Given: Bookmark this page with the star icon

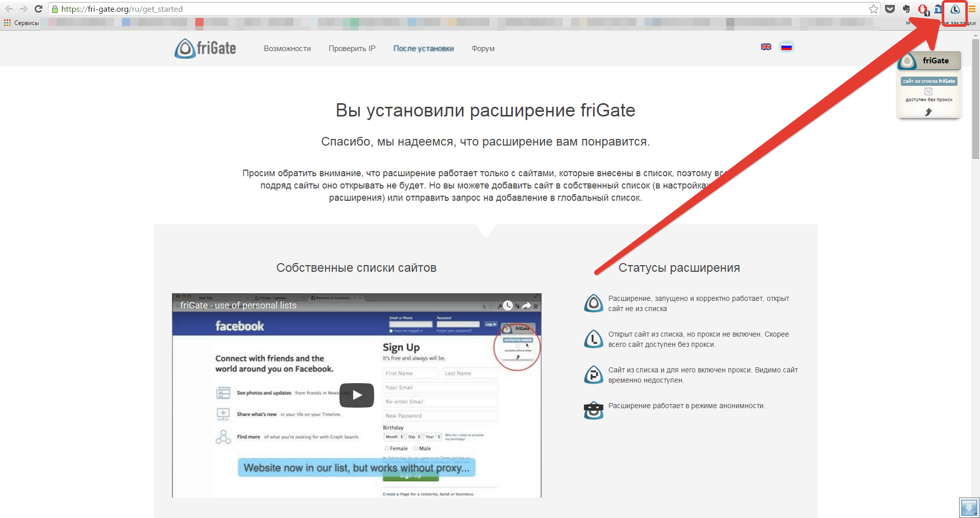Looking at the screenshot, I should coord(873,9).
